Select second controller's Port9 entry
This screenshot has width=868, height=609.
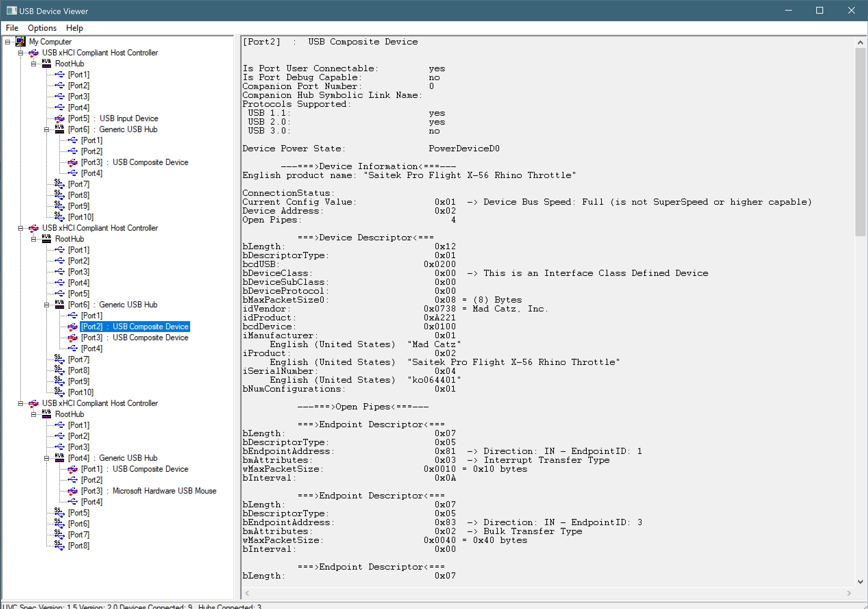(x=79, y=382)
